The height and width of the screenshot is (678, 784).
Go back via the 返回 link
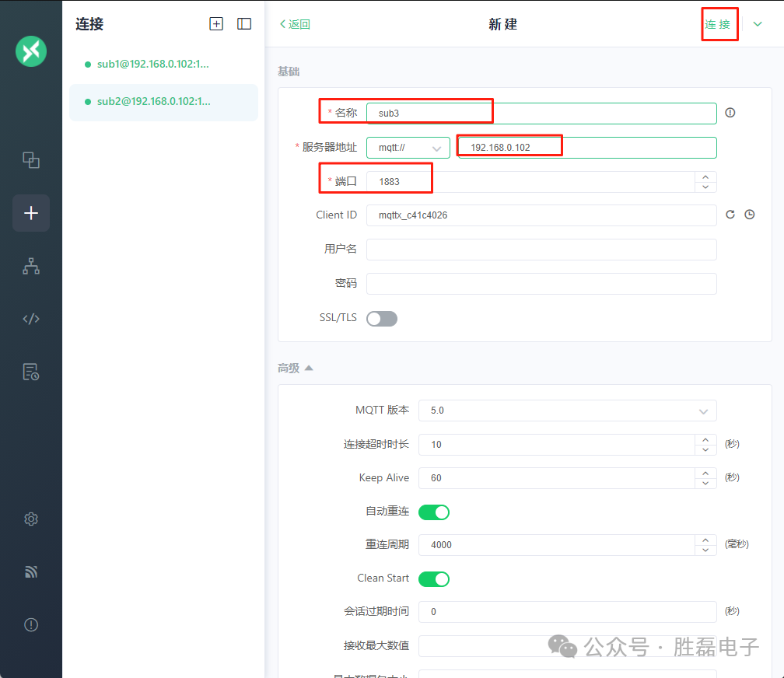point(295,24)
